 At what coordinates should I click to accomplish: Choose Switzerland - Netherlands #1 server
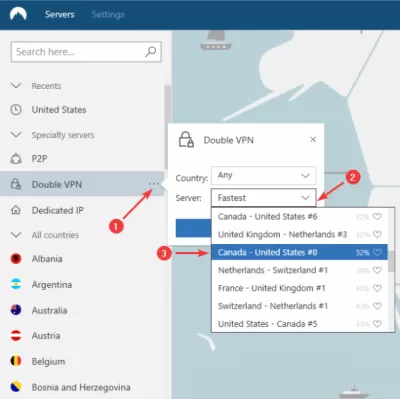(299, 306)
